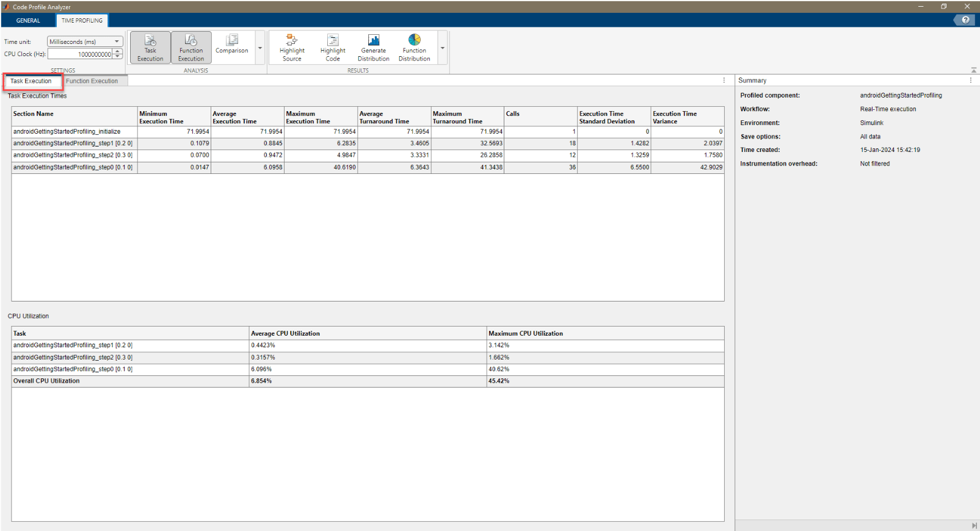Click the Highlight Source icon
The height and width of the screenshot is (531, 980).
pyautogui.click(x=292, y=40)
